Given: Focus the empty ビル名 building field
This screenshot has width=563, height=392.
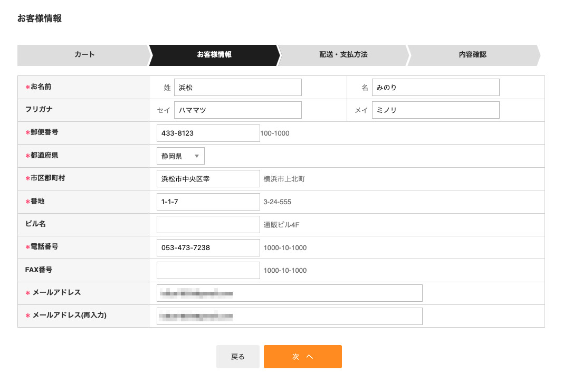Looking at the screenshot, I should coord(208,225).
